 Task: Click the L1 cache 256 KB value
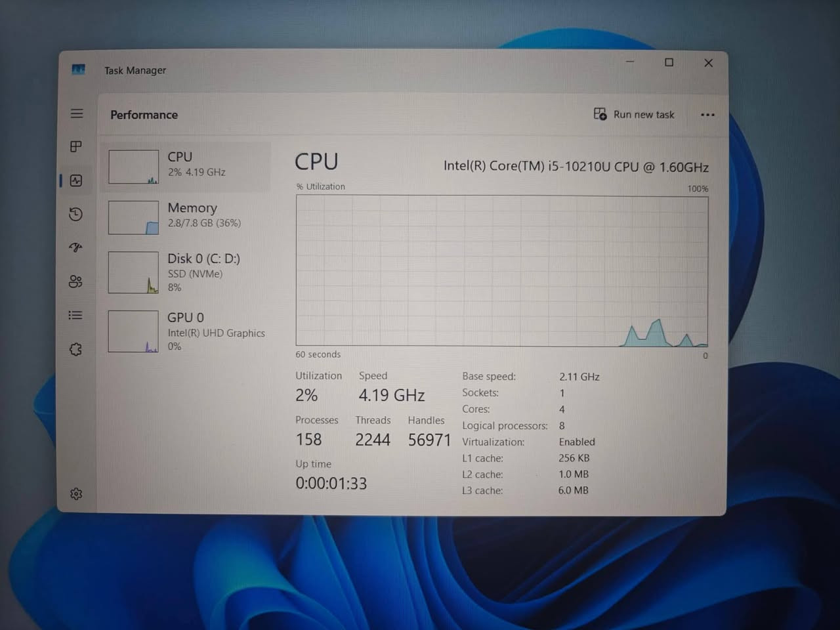tap(574, 458)
